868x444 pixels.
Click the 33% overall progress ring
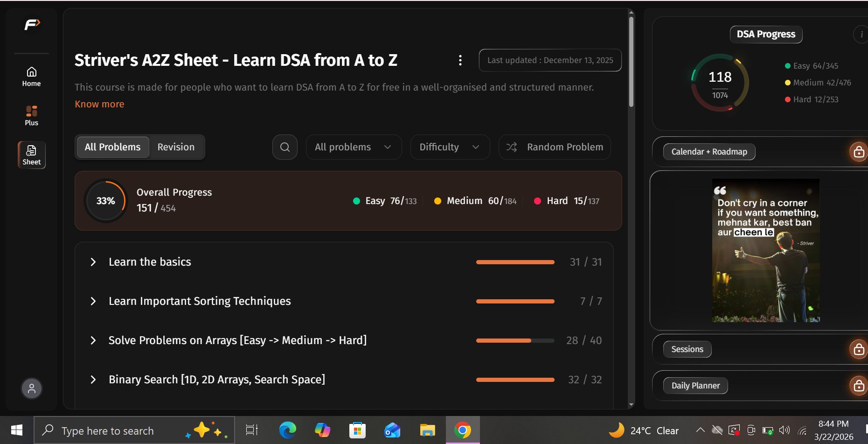[106, 201]
